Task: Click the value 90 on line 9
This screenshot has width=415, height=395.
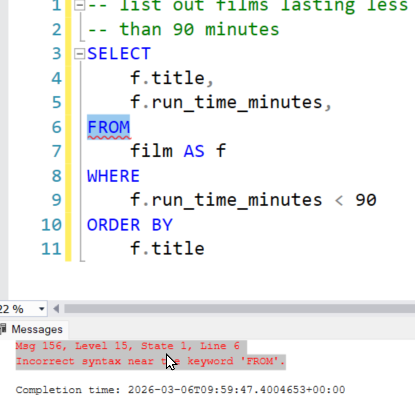Action: (366, 200)
